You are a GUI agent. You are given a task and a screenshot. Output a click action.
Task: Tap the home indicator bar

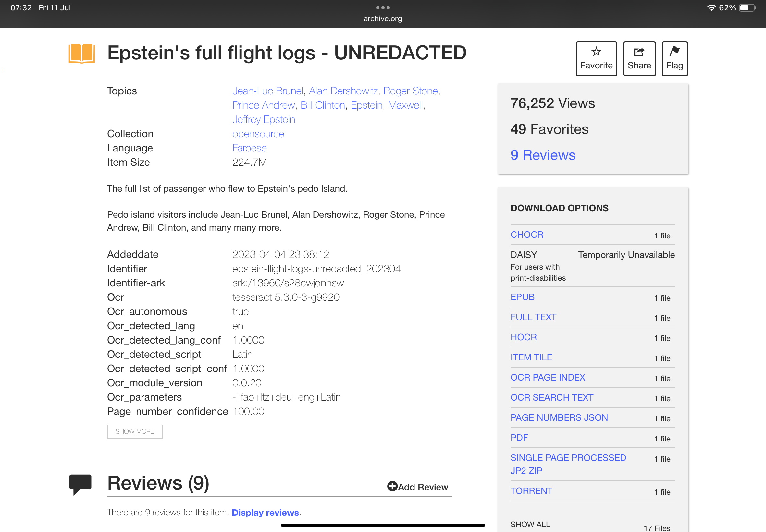pos(383,525)
